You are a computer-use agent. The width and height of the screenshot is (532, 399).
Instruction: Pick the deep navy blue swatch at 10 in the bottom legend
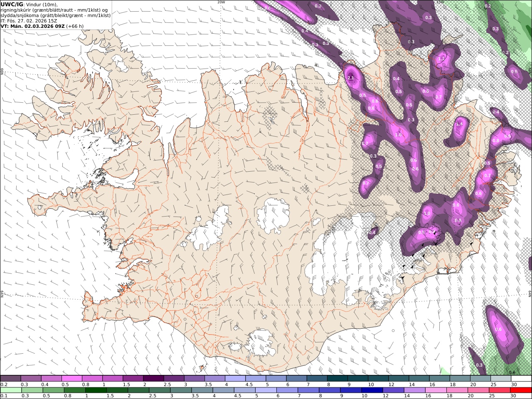click(372, 390)
